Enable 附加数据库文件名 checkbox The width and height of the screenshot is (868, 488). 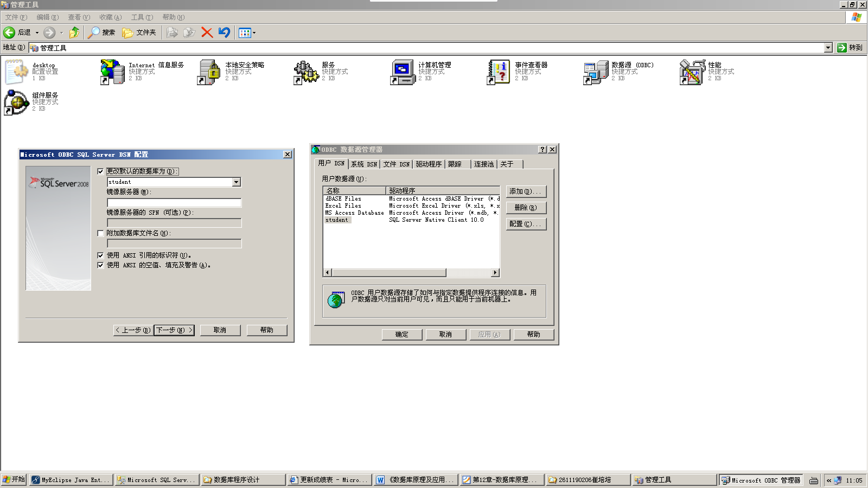pyautogui.click(x=100, y=233)
